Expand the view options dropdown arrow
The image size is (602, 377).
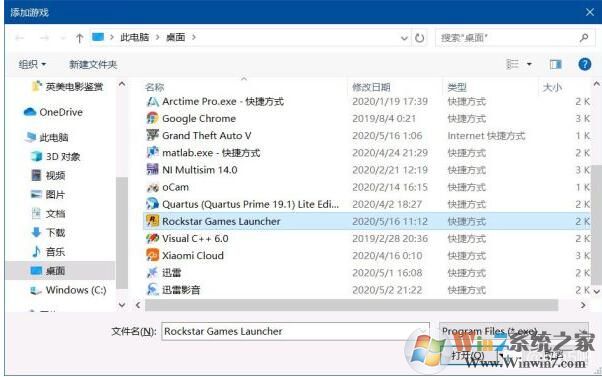[x=529, y=64]
